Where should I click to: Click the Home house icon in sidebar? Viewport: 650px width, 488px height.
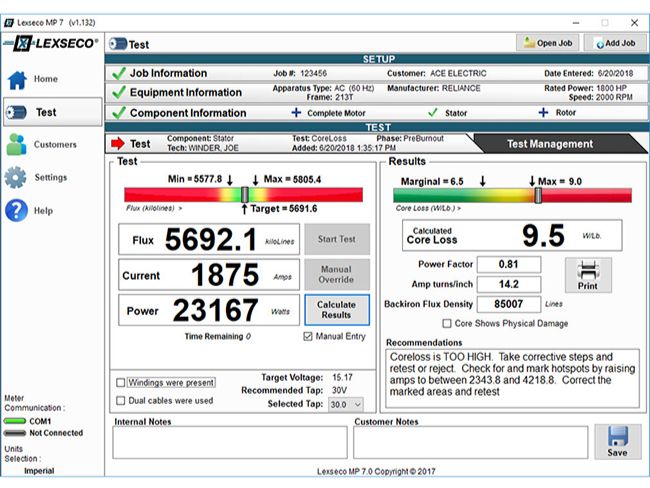pyautogui.click(x=17, y=79)
